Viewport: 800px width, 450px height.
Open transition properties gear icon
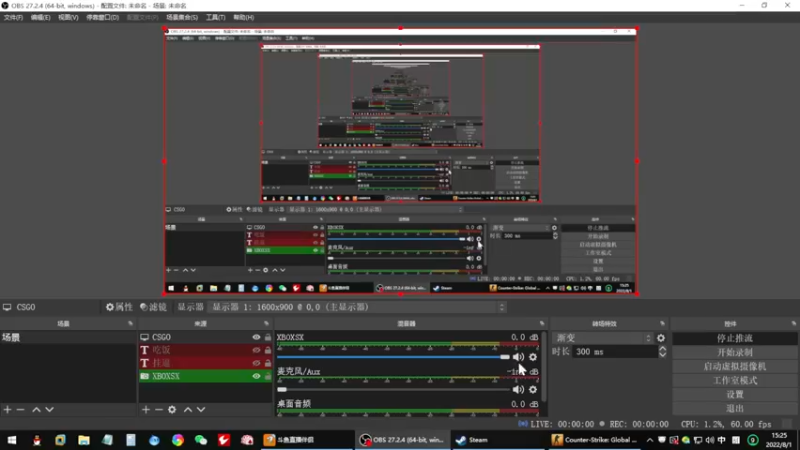coord(661,338)
